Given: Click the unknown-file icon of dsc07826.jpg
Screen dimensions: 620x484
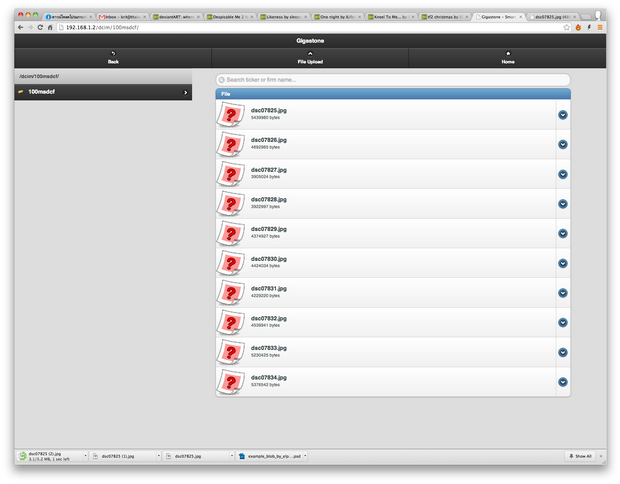Looking at the screenshot, I should coord(231,144).
